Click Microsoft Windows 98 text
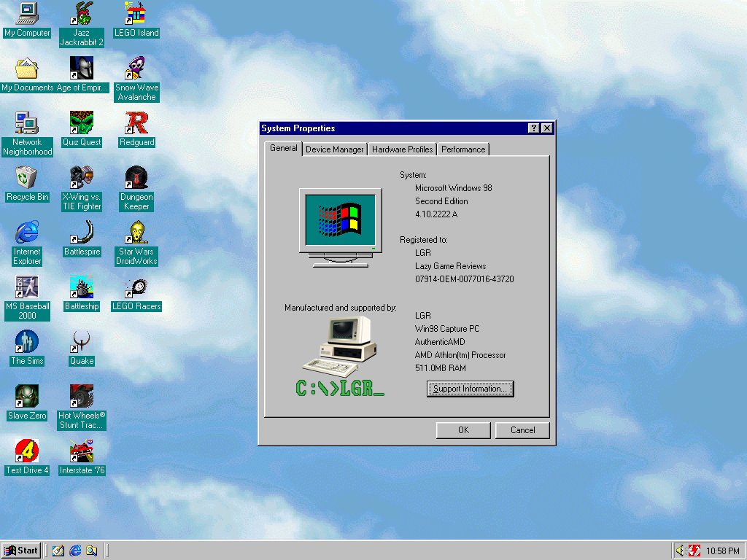 [x=453, y=188]
